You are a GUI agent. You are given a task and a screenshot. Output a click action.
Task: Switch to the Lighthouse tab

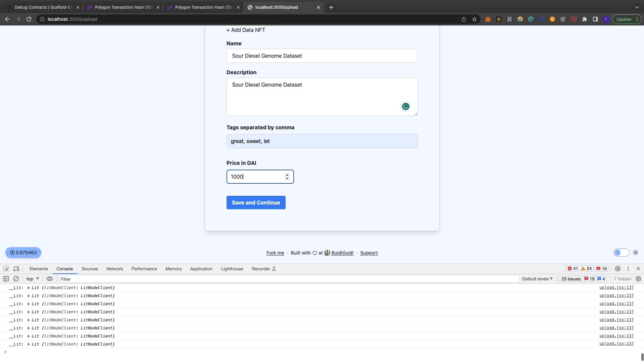click(232, 269)
